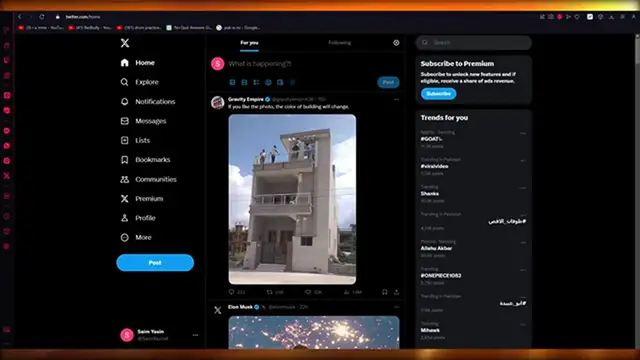Add a poll in the composer

coord(256,82)
